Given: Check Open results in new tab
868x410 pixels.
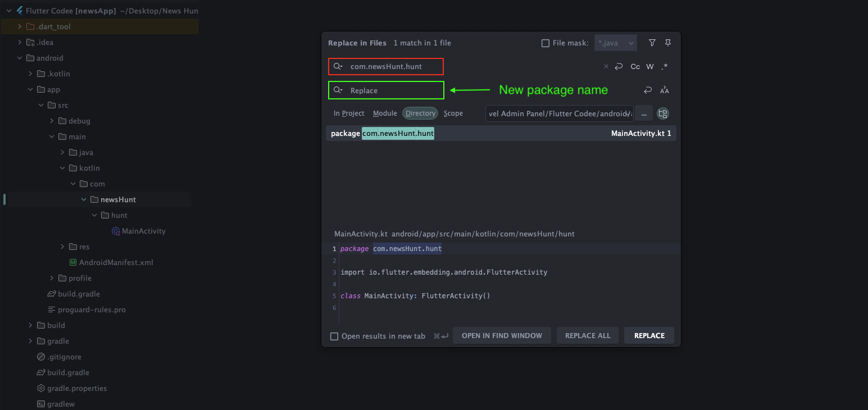Looking at the screenshot, I should pyautogui.click(x=334, y=336).
